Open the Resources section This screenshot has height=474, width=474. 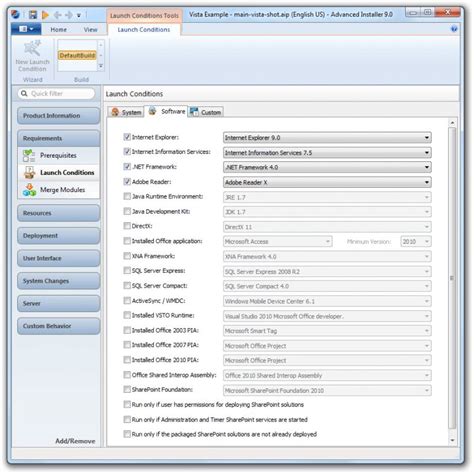pos(58,213)
